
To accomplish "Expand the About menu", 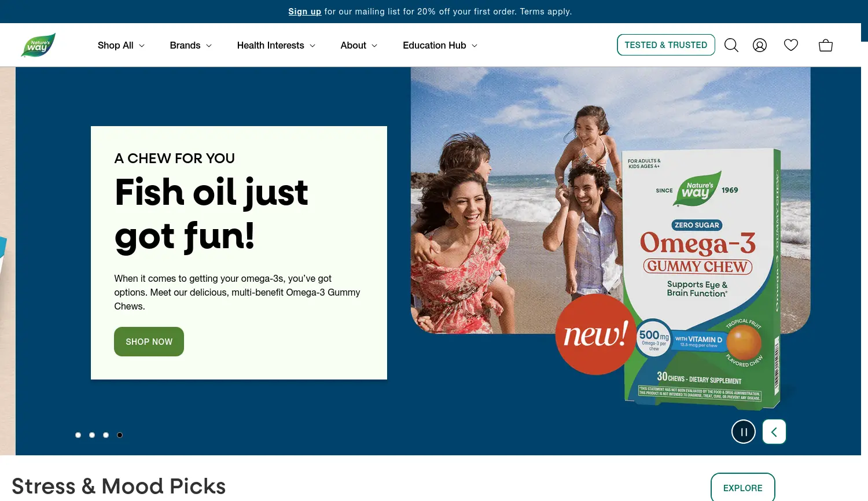I will (359, 45).
